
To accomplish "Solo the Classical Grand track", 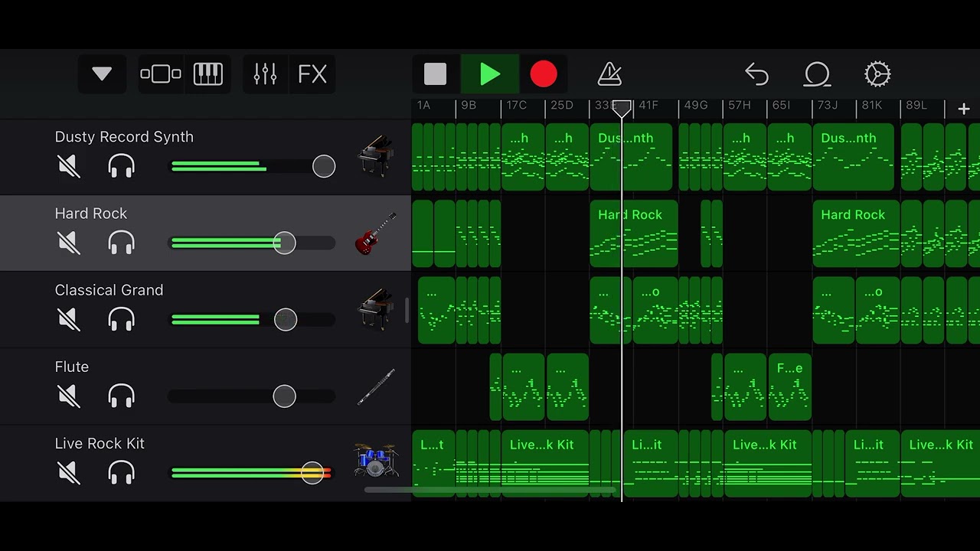I will 122,319.
